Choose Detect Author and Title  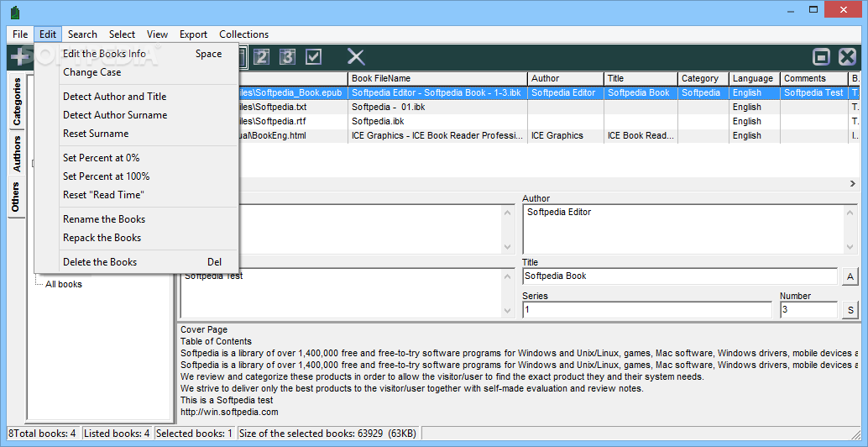pos(137,97)
